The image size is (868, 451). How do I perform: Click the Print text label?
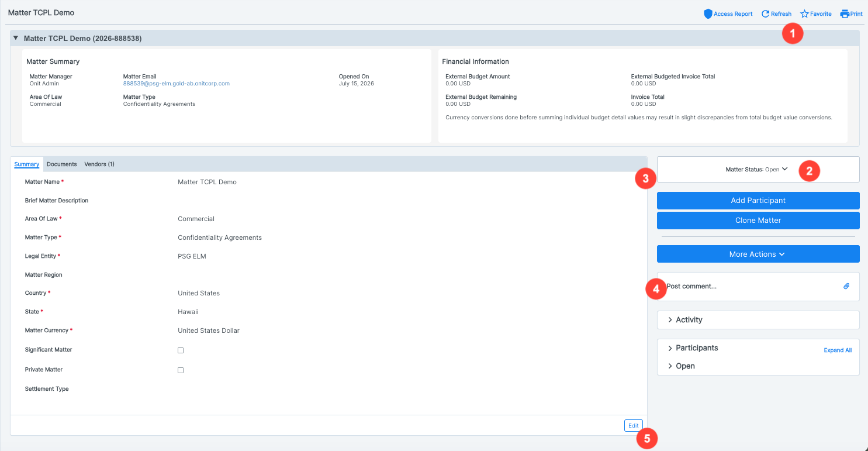pyautogui.click(x=856, y=14)
